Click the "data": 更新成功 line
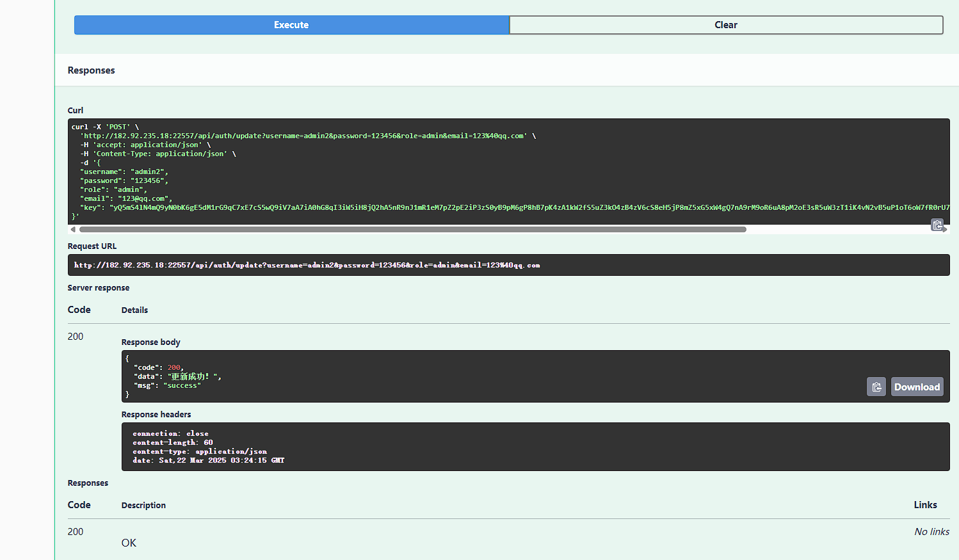959x560 pixels. 177,376
